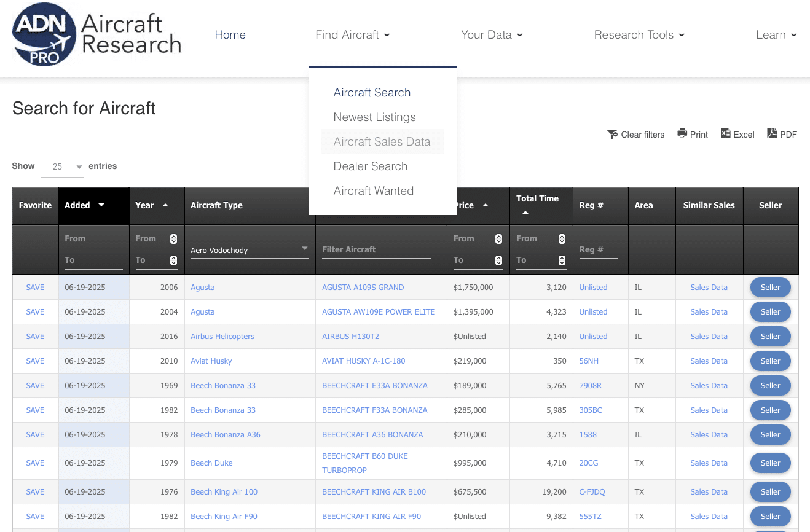Open the Your Data menu
The height and width of the screenshot is (532, 810).
(x=492, y=35)
